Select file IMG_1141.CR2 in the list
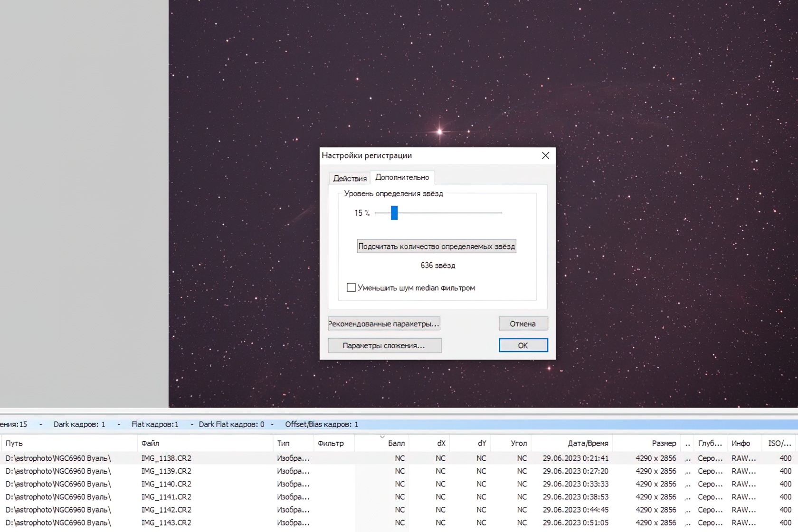Image resolution: width=798 pixels, height=532 pixels. [166, 497]
